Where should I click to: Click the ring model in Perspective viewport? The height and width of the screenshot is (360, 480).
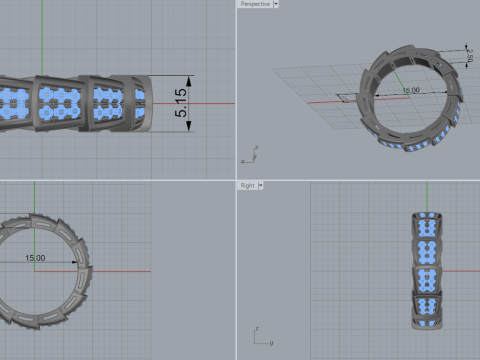410,98
